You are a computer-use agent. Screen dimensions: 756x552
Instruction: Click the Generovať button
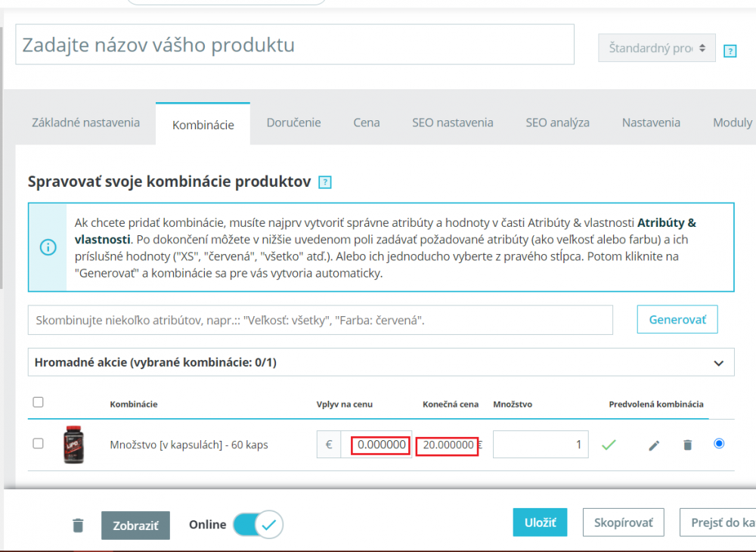click(x=677, y=319)
